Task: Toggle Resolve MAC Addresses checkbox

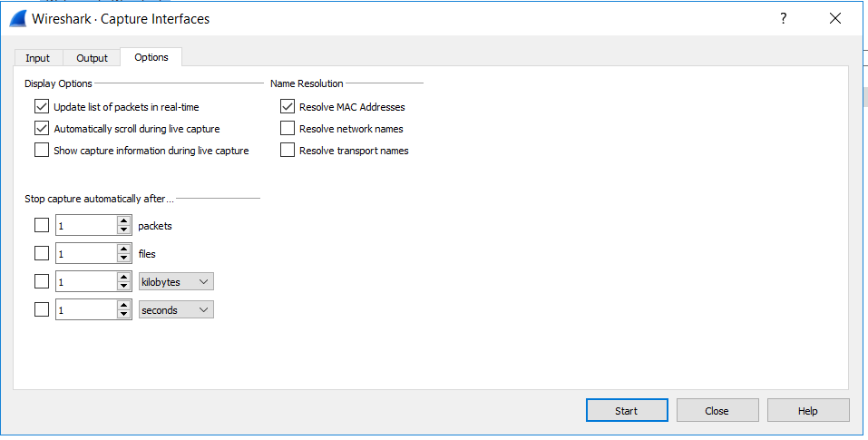Action: coord(288,106)
